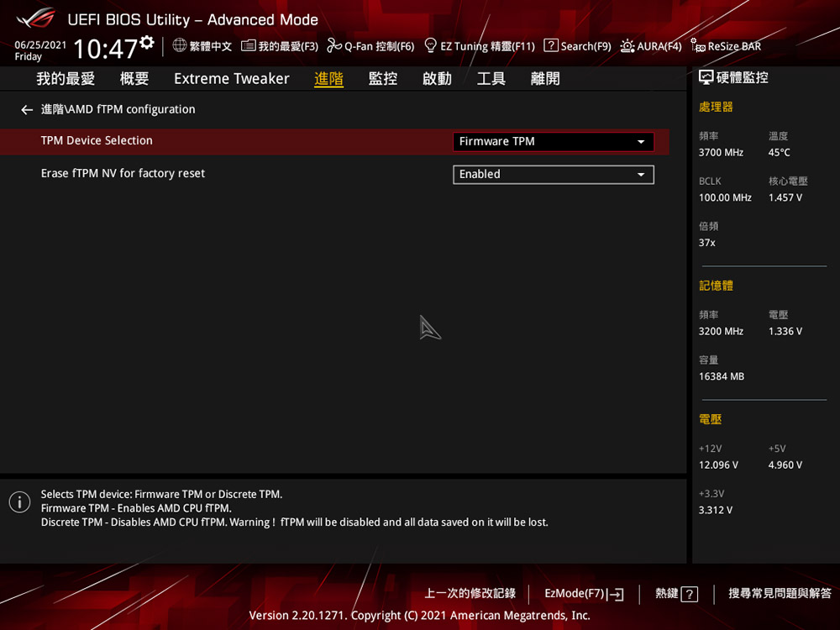Click core voltage value 1.457 V

[785, 197]
